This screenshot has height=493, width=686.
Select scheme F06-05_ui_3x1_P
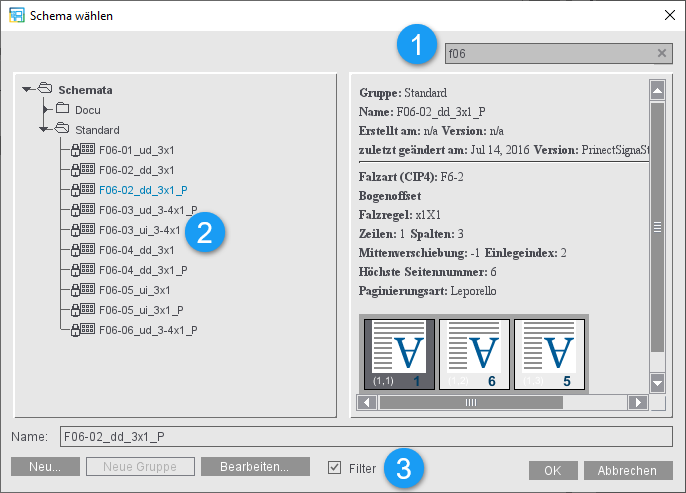141,310
